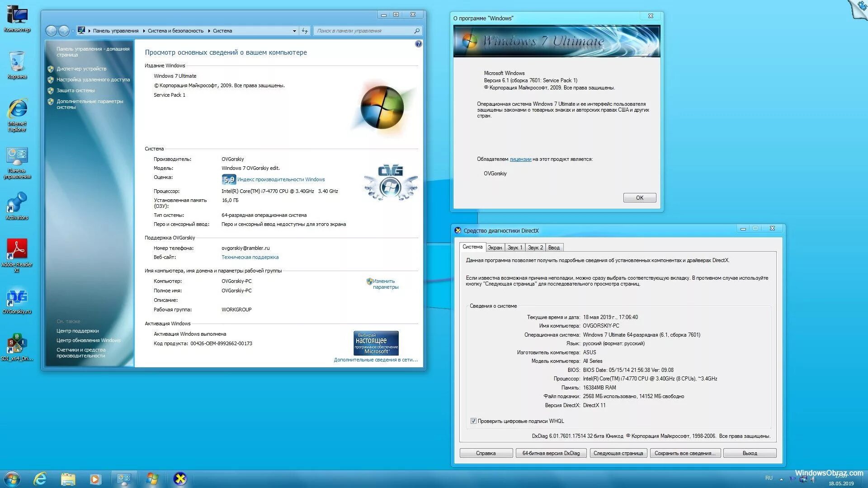
Task: Click the OVG winged logo in System section
Action: tap(391, 182)
